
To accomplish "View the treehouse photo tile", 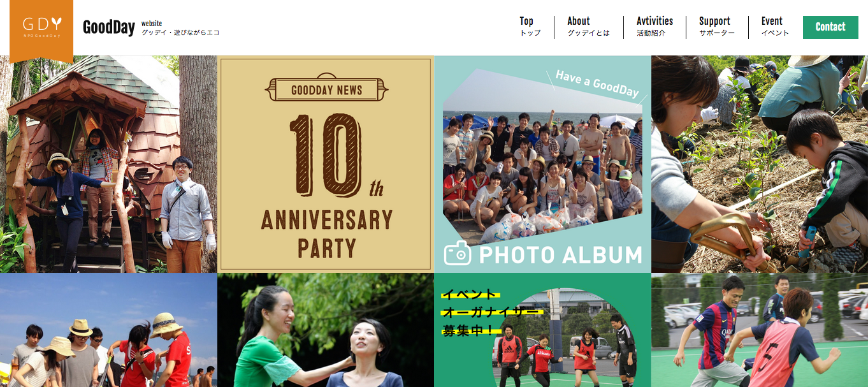I will click(x=108, y=164).
